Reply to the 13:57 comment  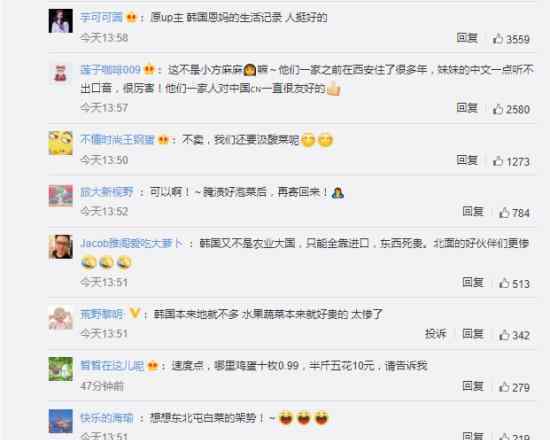[467, 108]
